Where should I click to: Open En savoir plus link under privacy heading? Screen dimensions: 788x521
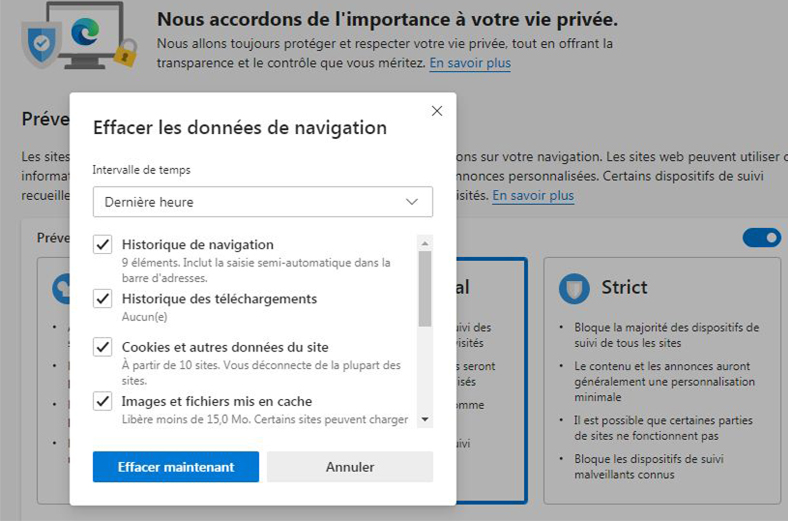point(470,63)
